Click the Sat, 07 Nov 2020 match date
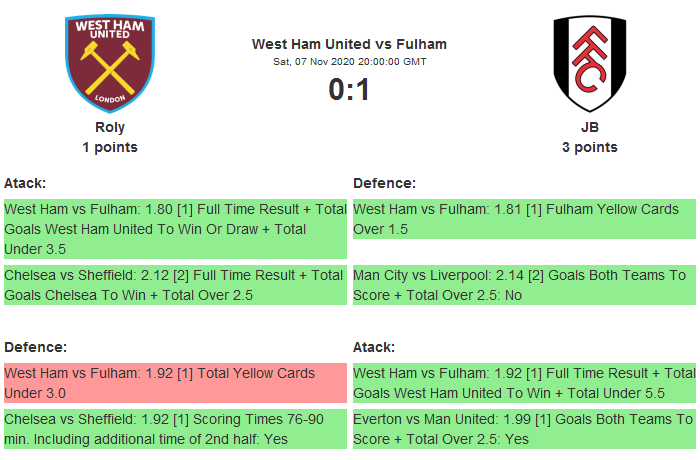The height and width of the screenshot is (460, 700). (349, 62)
